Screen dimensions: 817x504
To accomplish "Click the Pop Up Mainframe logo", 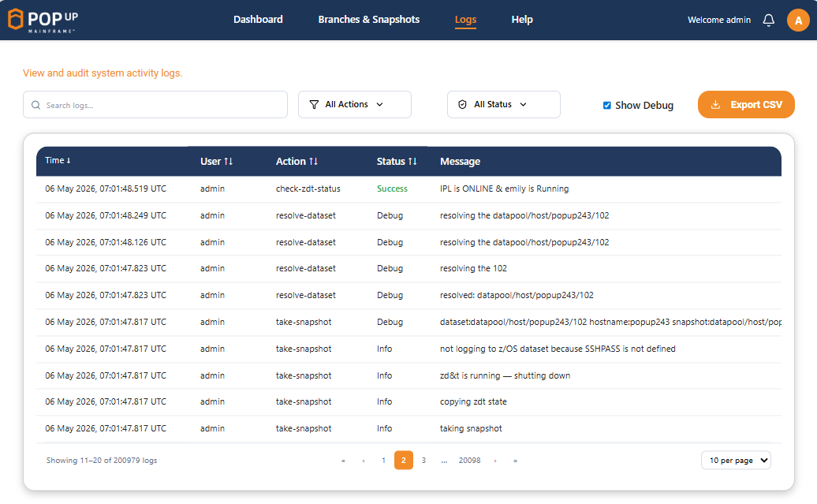I will click(43, 20).
